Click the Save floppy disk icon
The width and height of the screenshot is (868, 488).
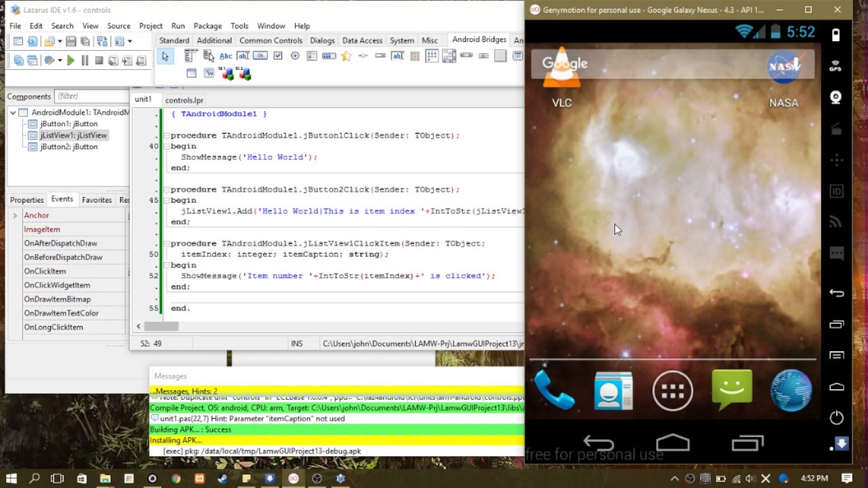pyautogui.click(x=71, y=41)
